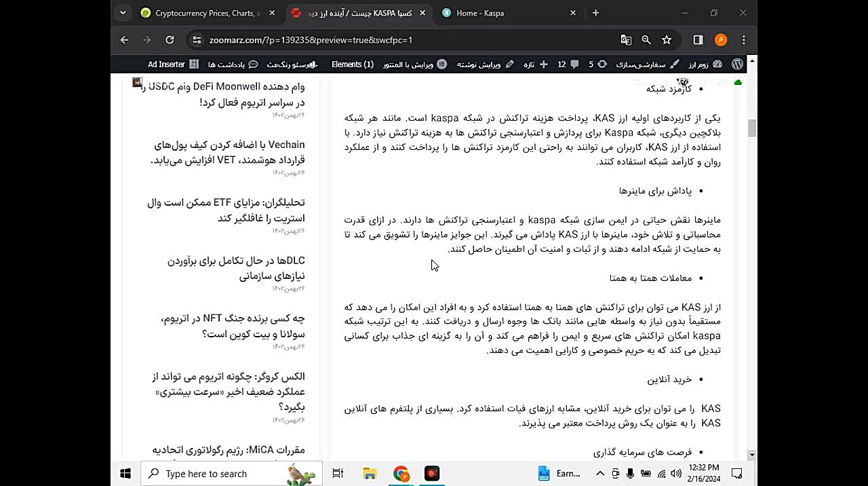The width and height of the screenshot is (868, 486).
Task: Click the volume speaker tray icon
Action: coord(676,473)
